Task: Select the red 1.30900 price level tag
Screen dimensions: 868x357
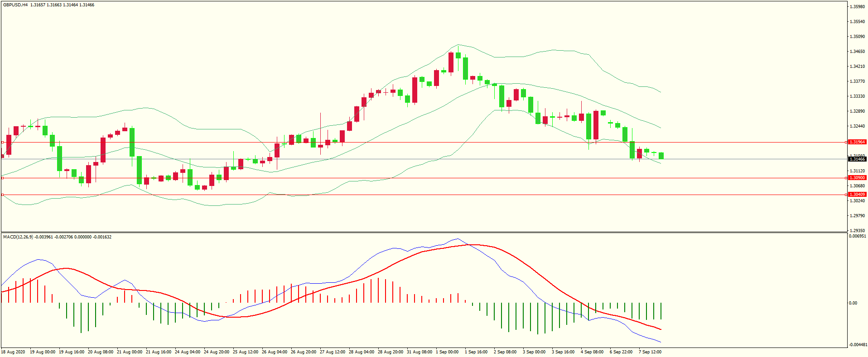Action: (857, 178)
